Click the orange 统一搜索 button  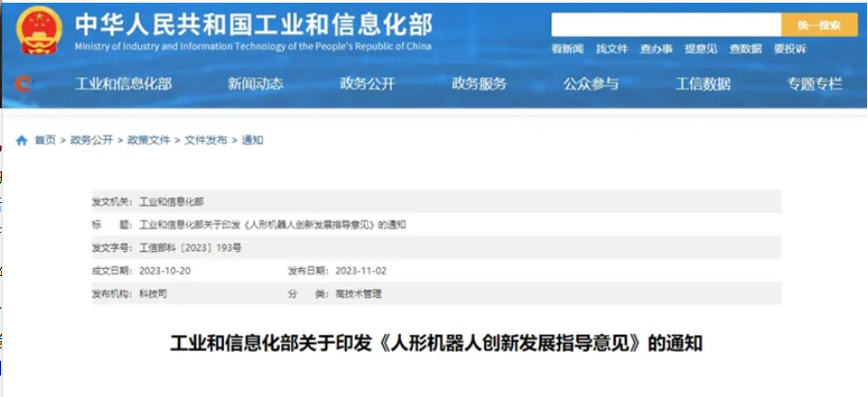pos(819,25)
